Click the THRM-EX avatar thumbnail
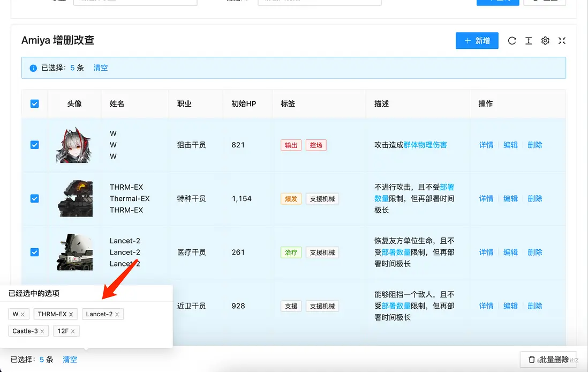The width and height of the screenshot is (588, 372). (x=74, y=198)
